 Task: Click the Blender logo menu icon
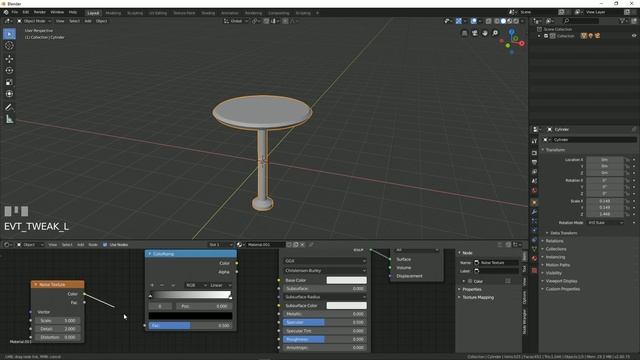[x=6, y=12]
